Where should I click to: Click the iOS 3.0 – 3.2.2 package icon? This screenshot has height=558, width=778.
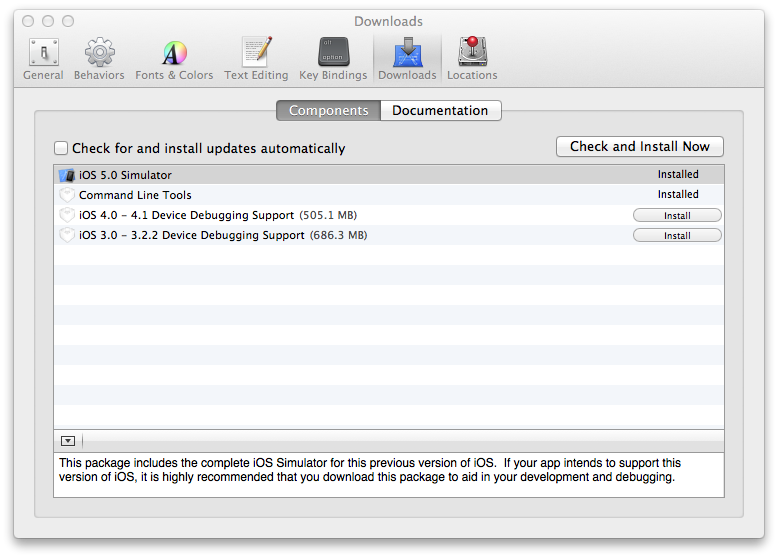(x=67, y=235)
